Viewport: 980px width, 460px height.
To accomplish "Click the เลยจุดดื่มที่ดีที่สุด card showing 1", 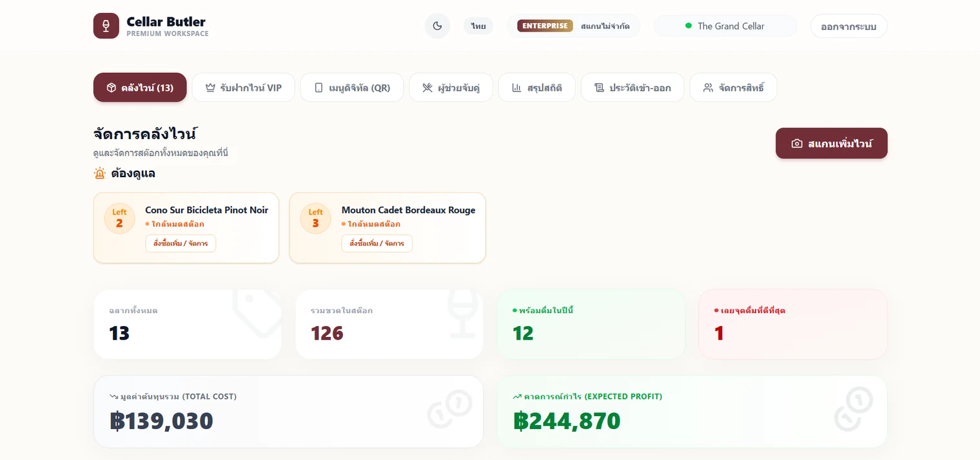I will pos(793,324).
